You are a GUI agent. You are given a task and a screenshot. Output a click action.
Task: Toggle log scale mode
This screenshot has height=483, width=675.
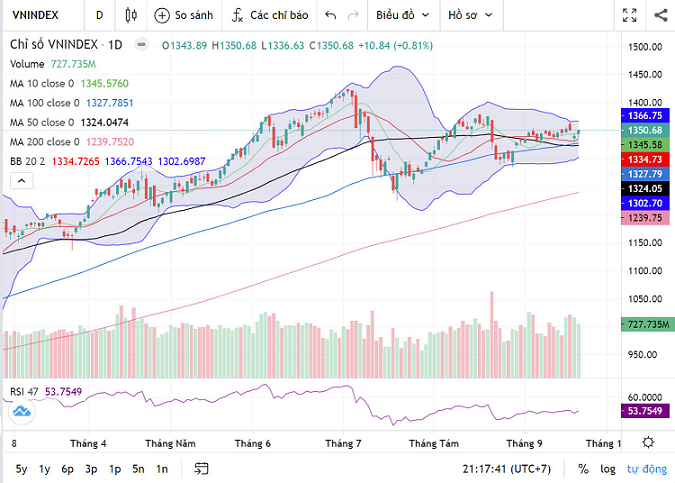(x=606, y=468)
